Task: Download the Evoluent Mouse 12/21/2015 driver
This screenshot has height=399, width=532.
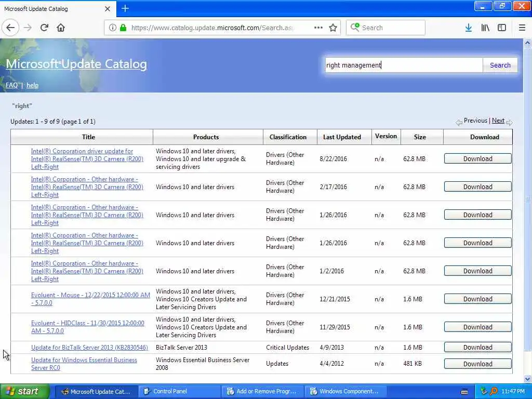Action: pos(478,299)
